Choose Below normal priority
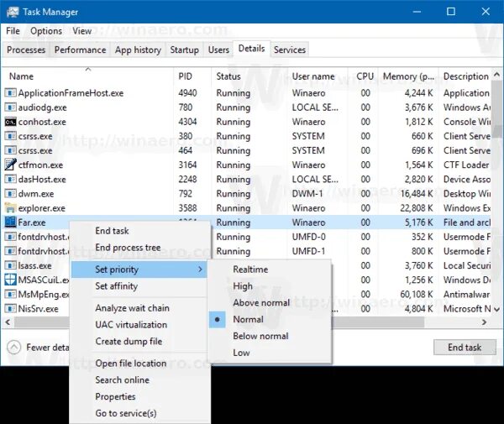504x424 pixels. [x=270, y=336]
